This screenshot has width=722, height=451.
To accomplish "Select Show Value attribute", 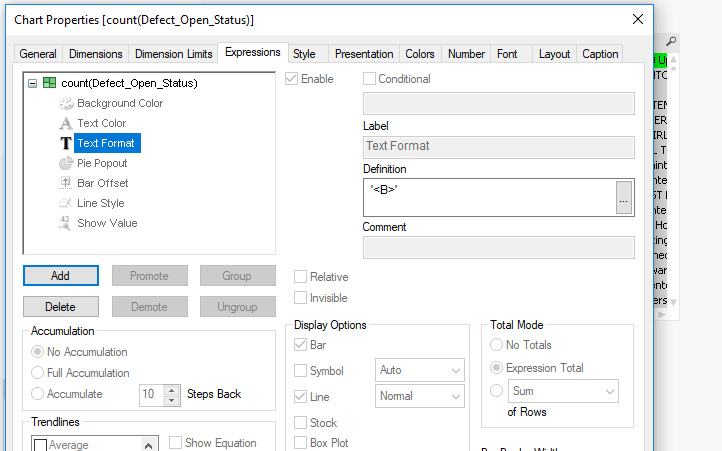I will coord(107,223).
